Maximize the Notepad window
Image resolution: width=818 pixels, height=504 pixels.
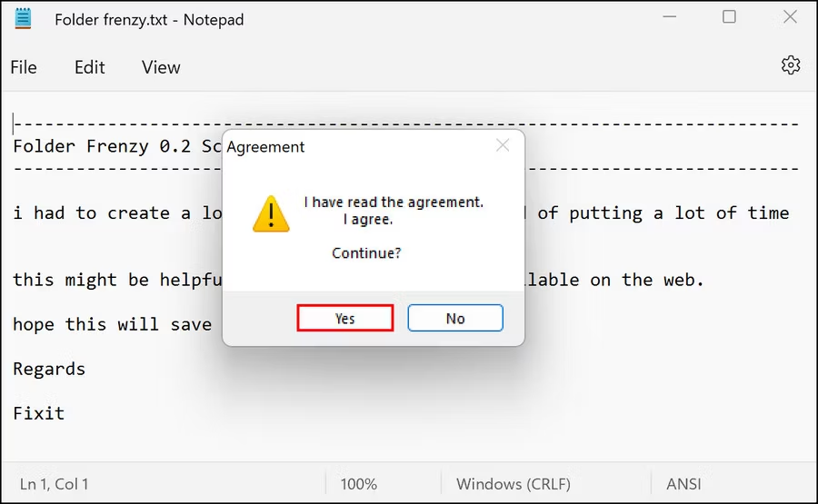pyautogui.click(x=729, y=18)
